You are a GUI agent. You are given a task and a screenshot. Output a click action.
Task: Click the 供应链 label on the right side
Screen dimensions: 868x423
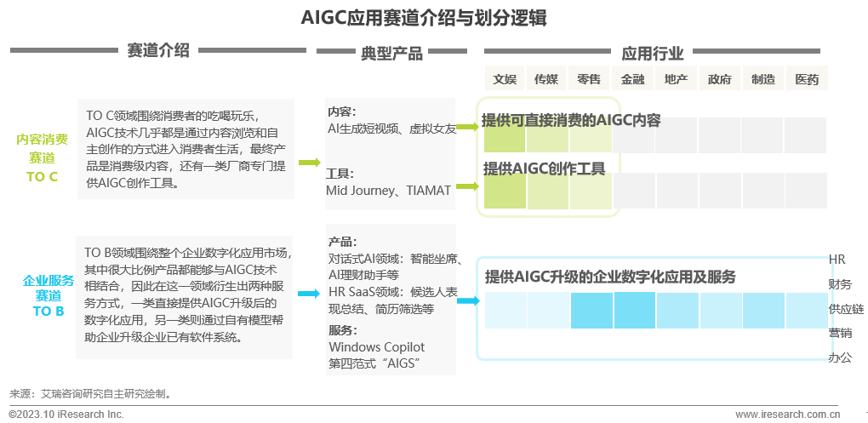tap(846, 309)
